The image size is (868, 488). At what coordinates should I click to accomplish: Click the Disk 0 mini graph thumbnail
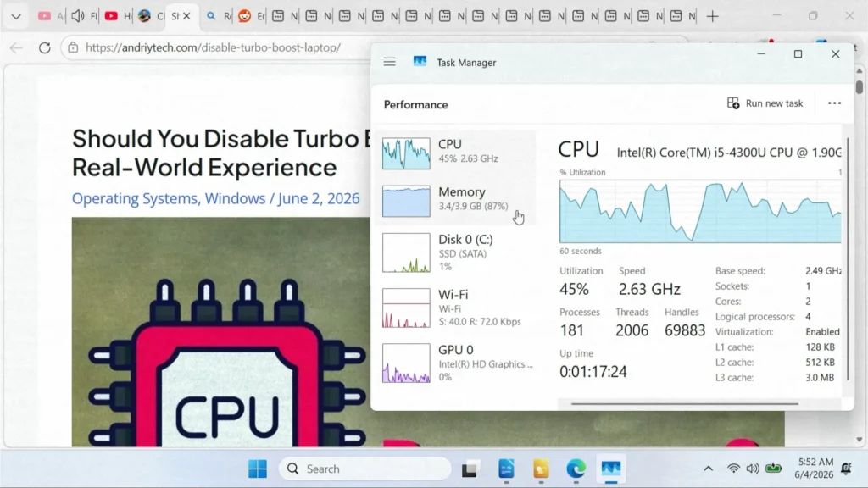406,252
